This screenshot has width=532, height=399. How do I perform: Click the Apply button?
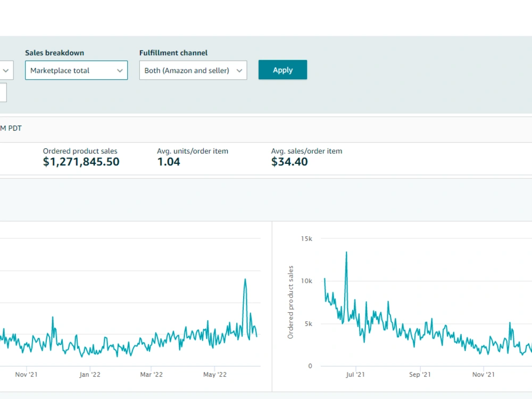coord(282,70)
